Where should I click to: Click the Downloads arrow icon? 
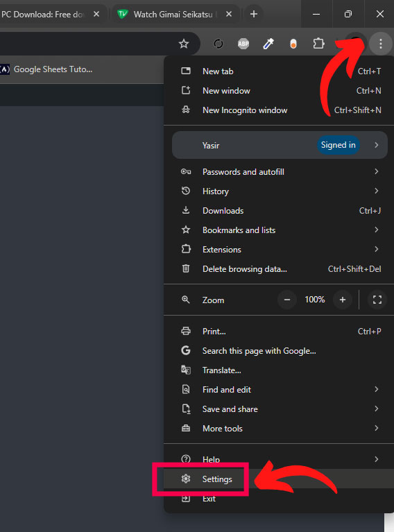click(x=186, y=210)
